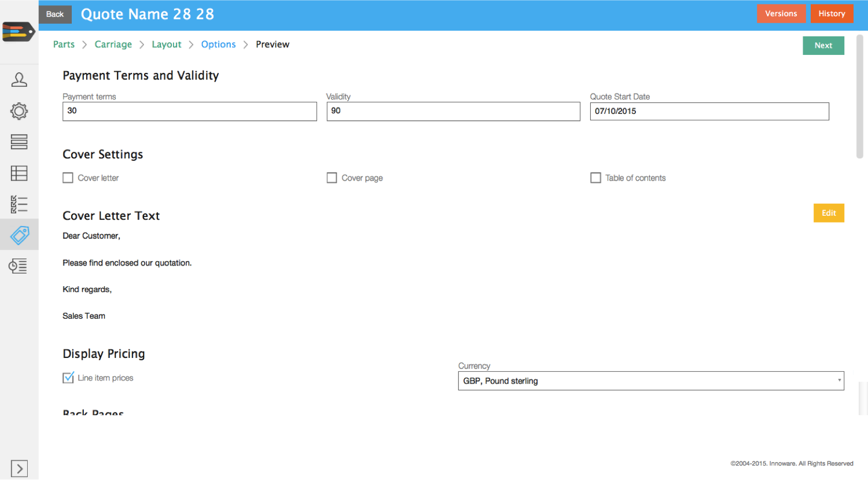Open the Currency dropdown
Image resolution: width=868 pixels, height=480 pixels.
(650, 381)
